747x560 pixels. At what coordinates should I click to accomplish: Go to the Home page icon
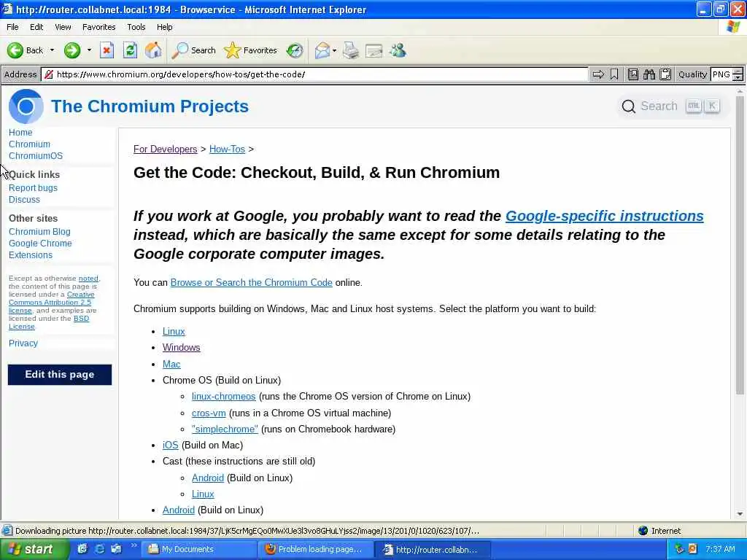[x=153, y=50]
